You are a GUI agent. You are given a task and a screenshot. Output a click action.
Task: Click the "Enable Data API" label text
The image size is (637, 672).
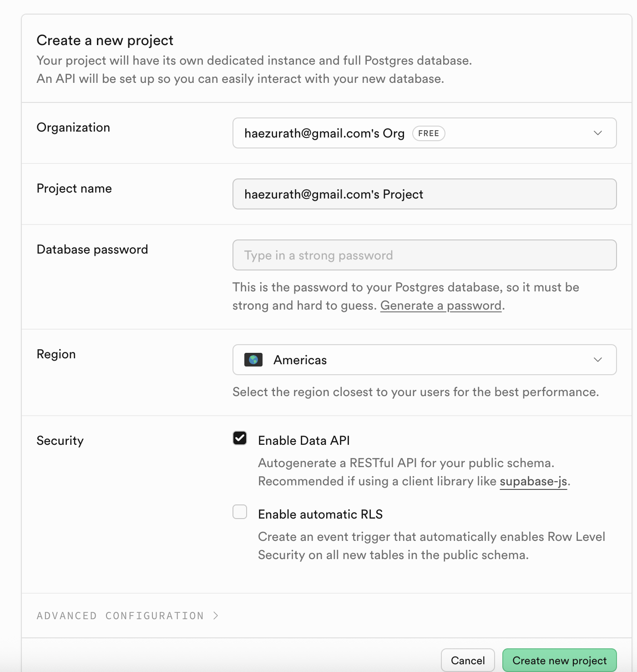coord(303,440)
